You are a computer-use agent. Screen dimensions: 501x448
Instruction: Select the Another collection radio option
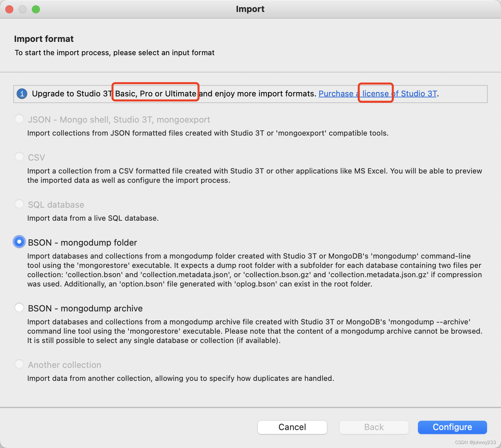point(19,364)
